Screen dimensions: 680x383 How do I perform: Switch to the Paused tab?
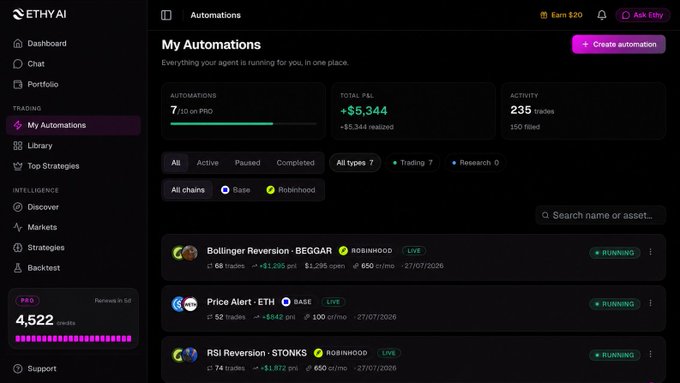click(x=248, y=163)
